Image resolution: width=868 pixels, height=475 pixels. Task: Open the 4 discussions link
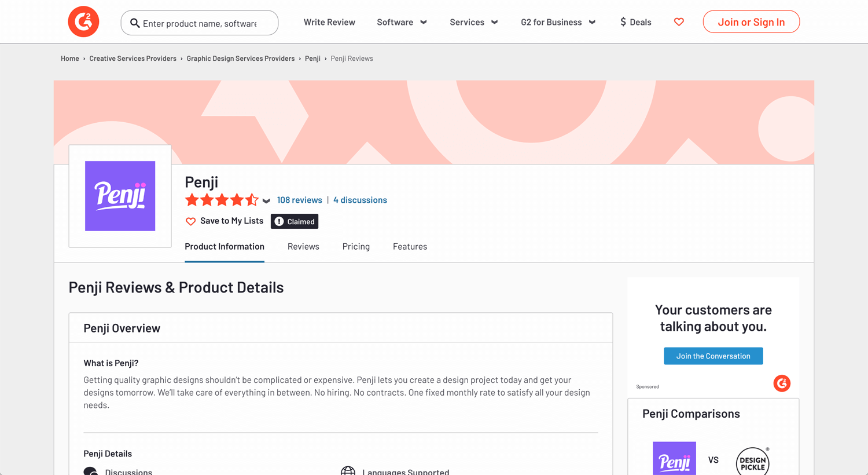tap(360, 200)
